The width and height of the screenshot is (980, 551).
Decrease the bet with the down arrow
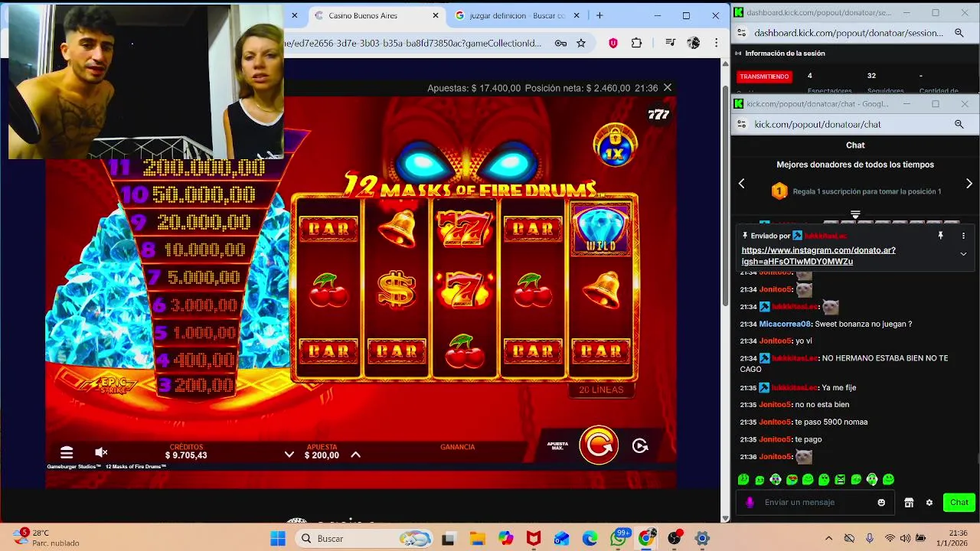289,455
